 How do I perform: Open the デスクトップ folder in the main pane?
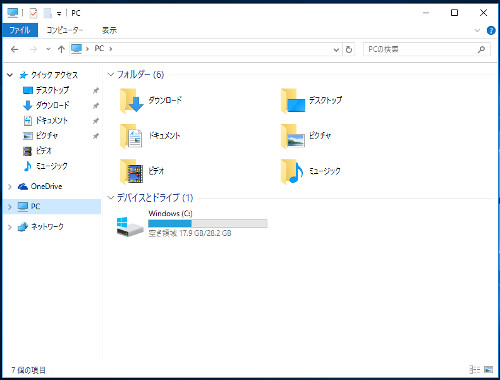pos(311,101)
